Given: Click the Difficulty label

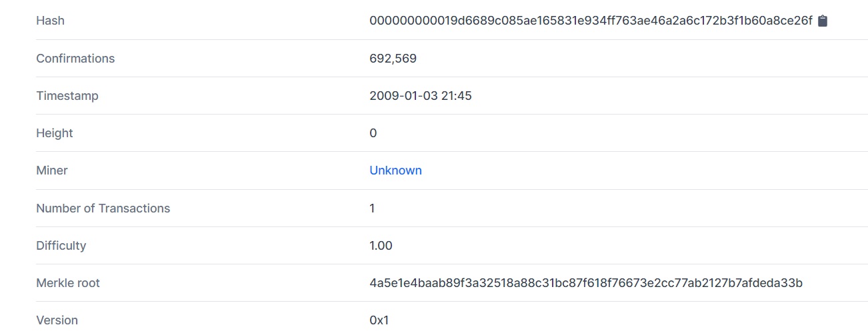Looking at the screenshot, I should 61,246.
